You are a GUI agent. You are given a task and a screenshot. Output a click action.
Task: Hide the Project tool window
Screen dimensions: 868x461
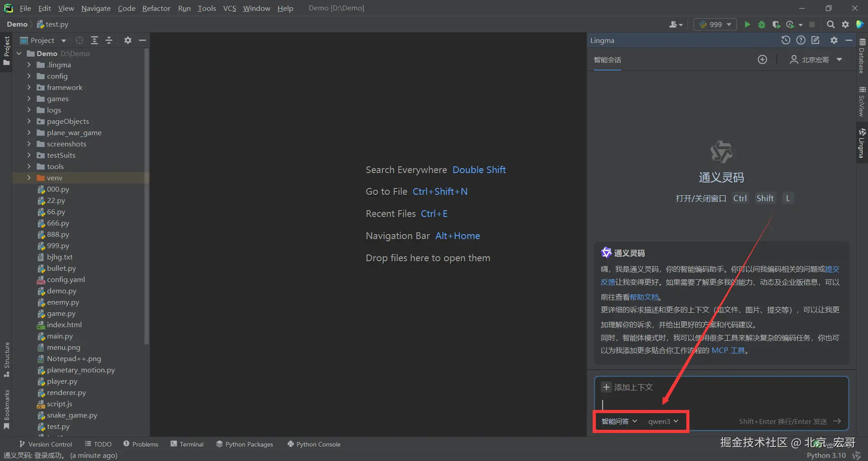pyautogui.click(x=142, y=40)
